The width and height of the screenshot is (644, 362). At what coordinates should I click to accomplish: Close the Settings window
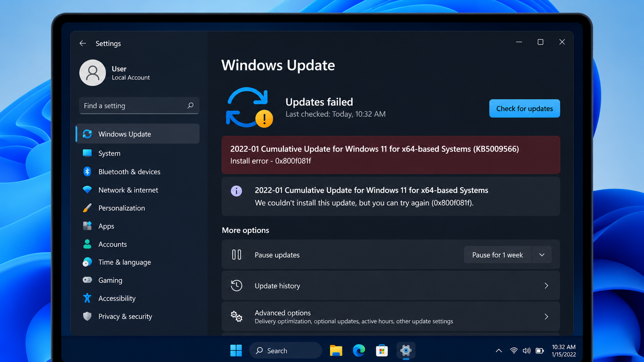point(562,42)
